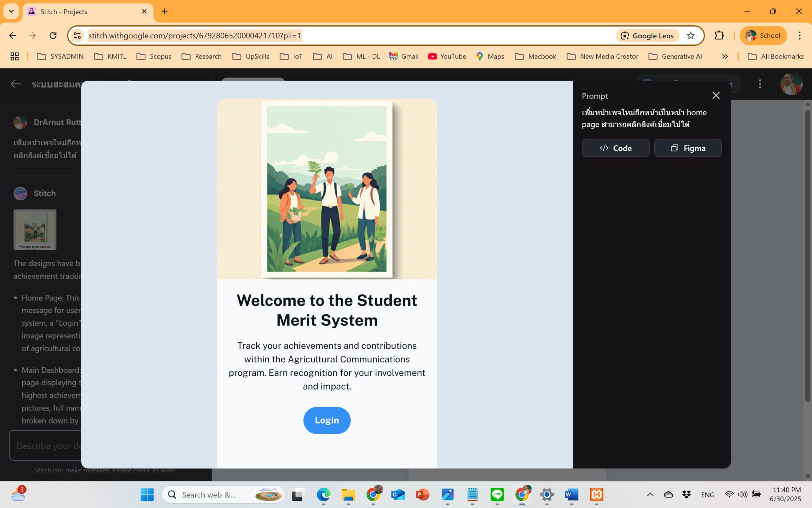Close the Prompt preview panel
812x508 pixels.
[716, 96]
